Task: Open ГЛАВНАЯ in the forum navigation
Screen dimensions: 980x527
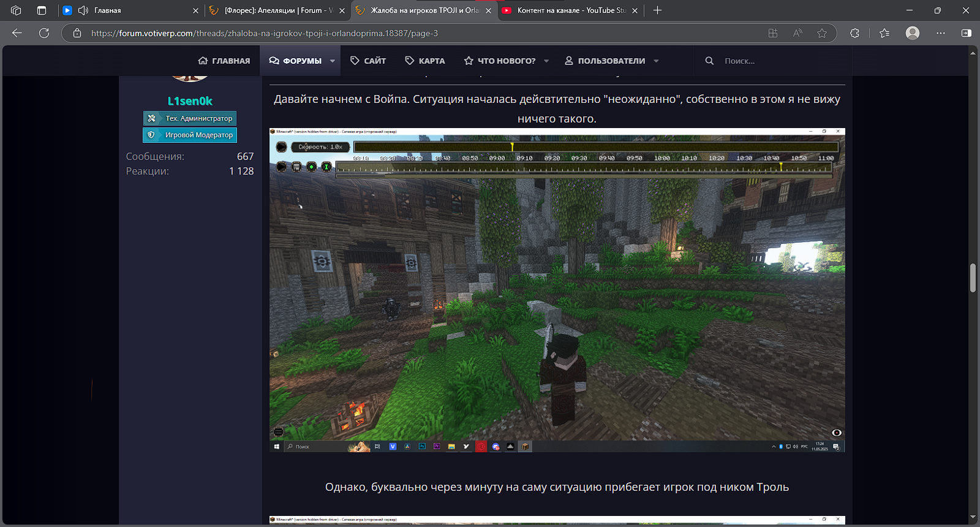Action: (224, 61)
